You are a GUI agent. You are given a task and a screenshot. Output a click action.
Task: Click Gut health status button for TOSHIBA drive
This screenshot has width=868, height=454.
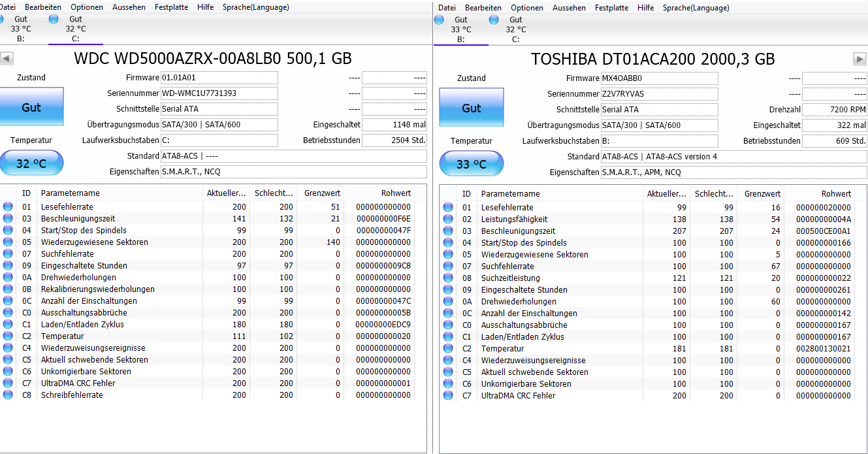(472, 108)
